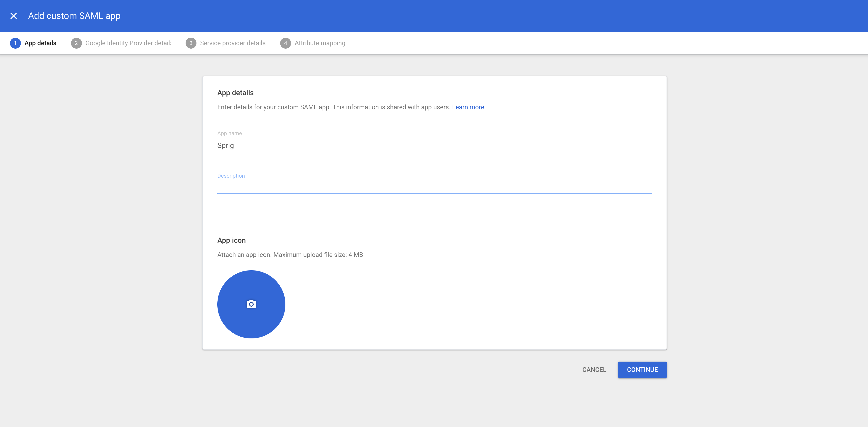Jump to Attribute mapping step
This screenshot has width=868, height=427.
click(319, 43)
